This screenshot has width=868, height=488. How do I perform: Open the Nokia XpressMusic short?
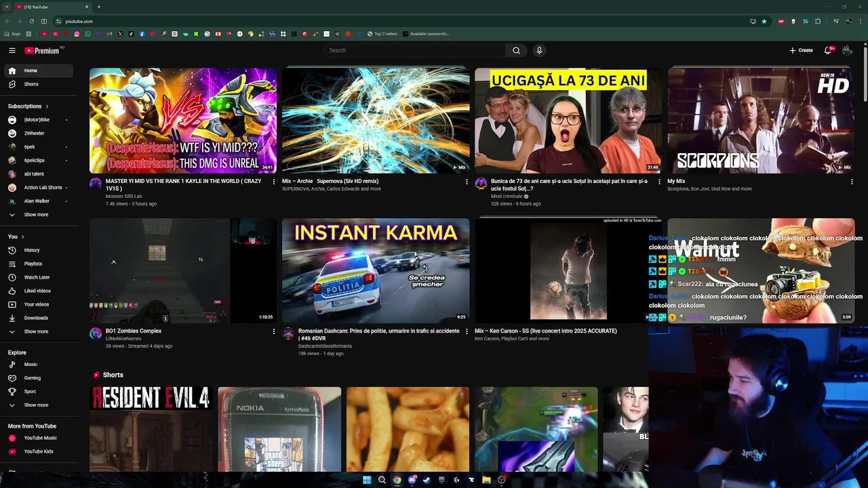pyautogui.click(x=279, y=429)
